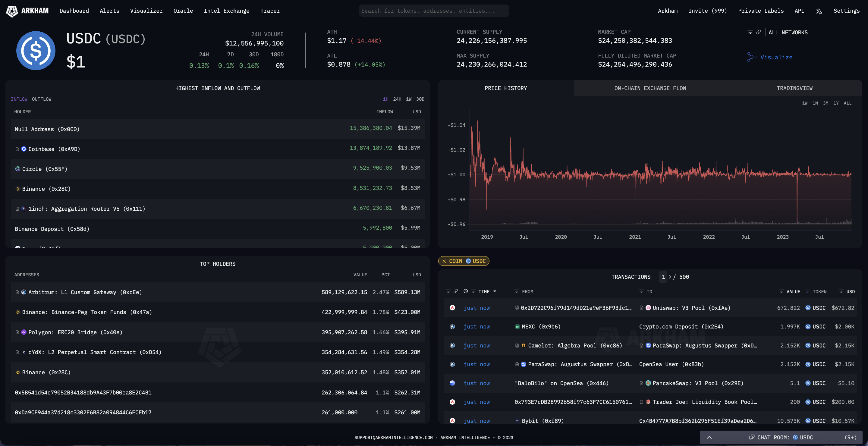Open the TIME column filter
The image size is (868, 446).
pos(473,291)
